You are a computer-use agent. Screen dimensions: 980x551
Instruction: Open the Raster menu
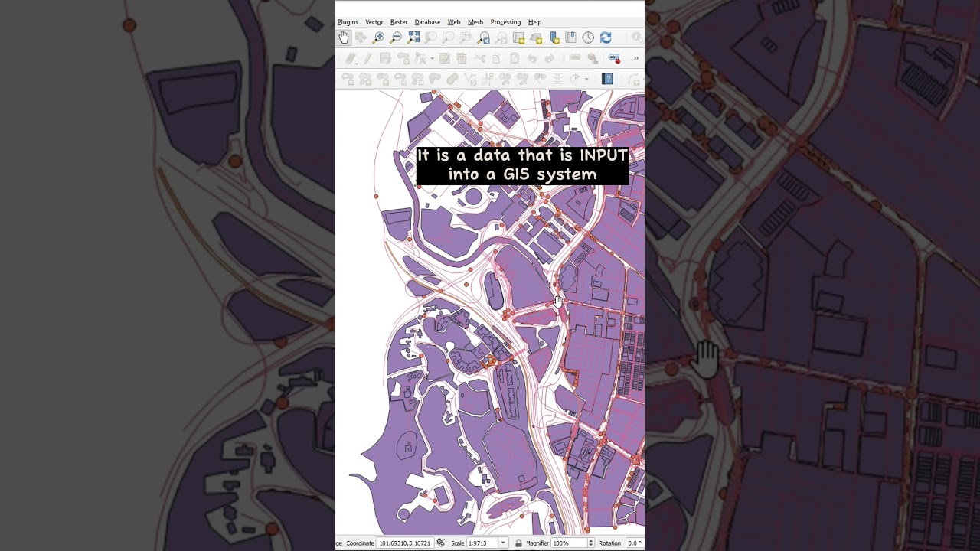[x=399, y=22]
